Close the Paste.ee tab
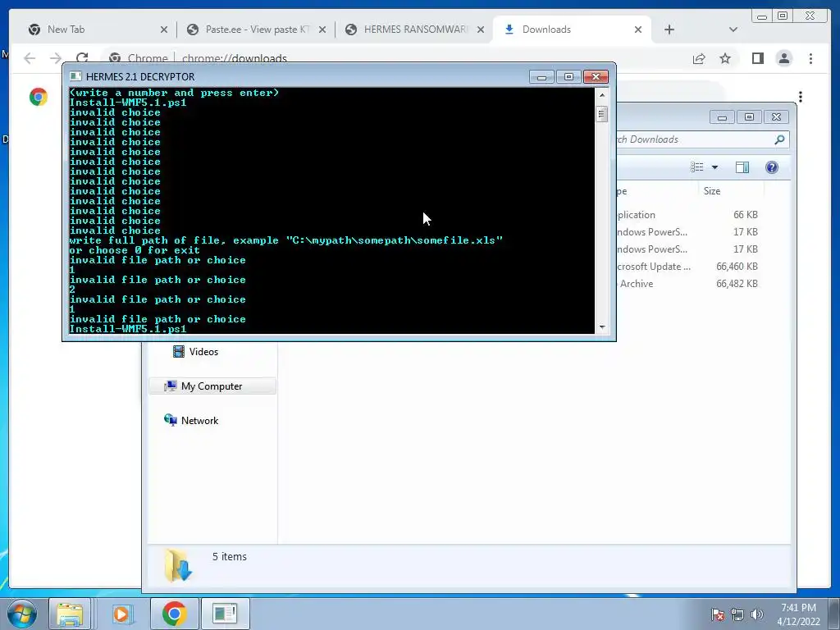The width and height of the screenshot is (840, 630). (322, 30)
